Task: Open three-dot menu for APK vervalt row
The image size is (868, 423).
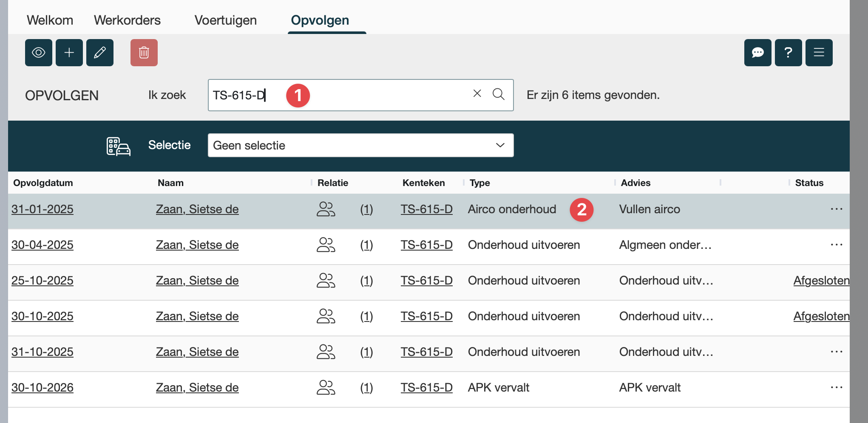Action: point(836,388)
